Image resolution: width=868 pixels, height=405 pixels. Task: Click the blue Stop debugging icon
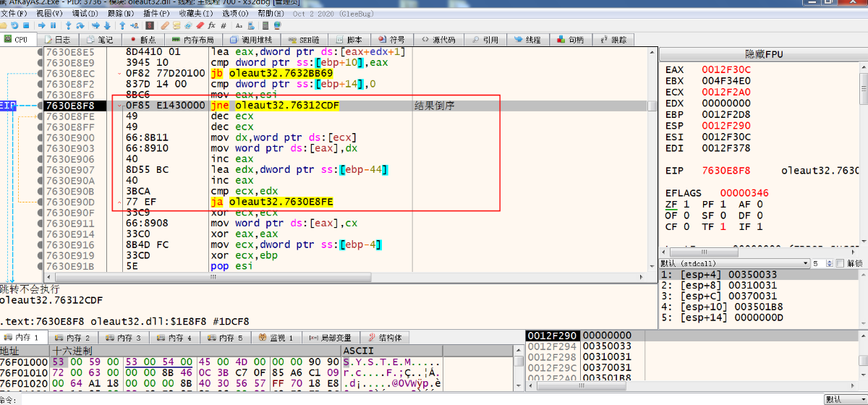(x=26, y=25)
